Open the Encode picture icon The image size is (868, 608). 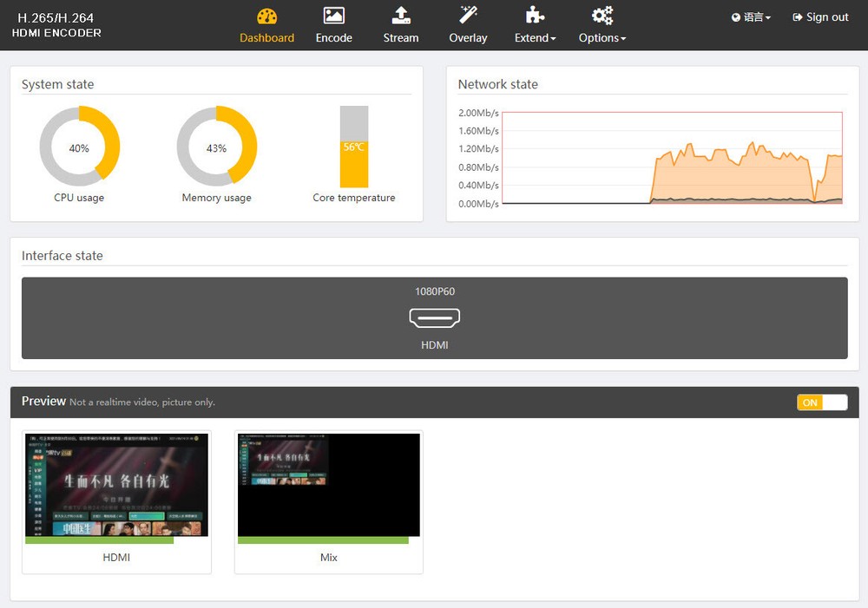tap(334, 16)
